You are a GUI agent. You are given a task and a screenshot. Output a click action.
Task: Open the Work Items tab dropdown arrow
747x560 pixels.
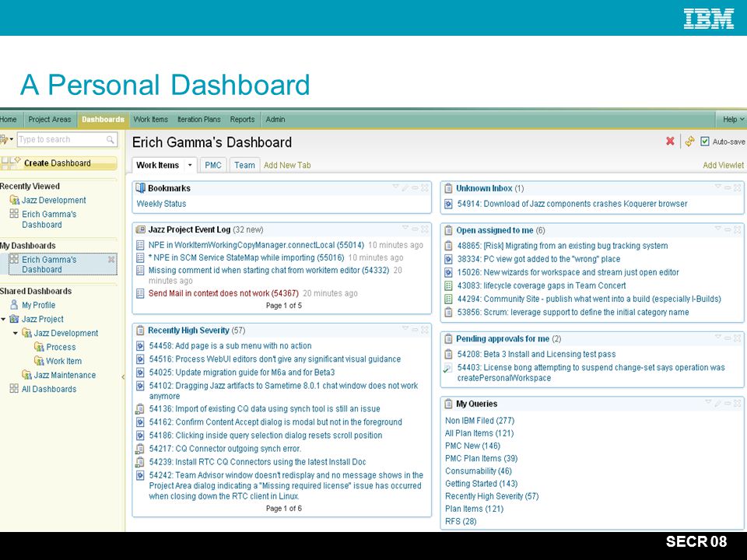click(x=190, y=165)
